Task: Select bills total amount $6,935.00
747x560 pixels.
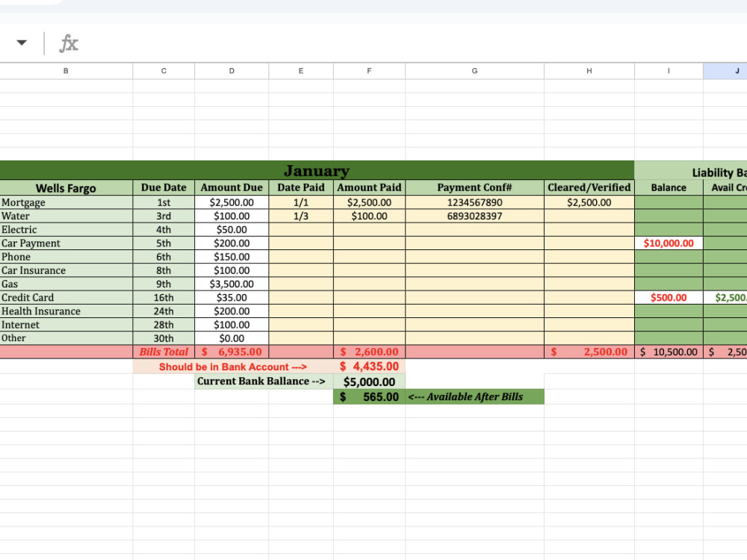Action: point(232,352)
